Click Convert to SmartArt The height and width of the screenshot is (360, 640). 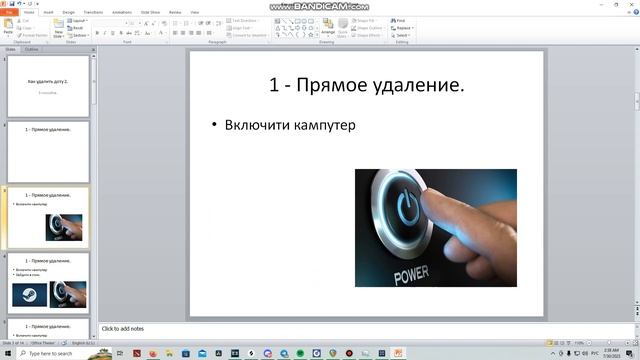(247, 36)
